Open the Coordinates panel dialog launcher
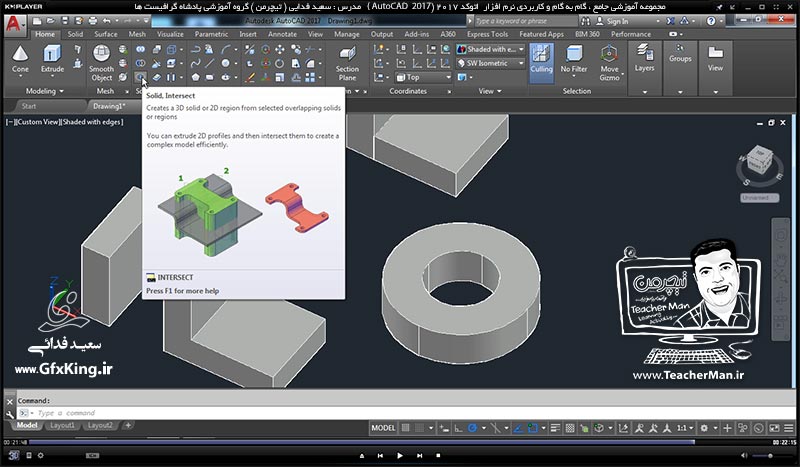The height and width of the screenshot is (467, 800). [x=449, y=91]
